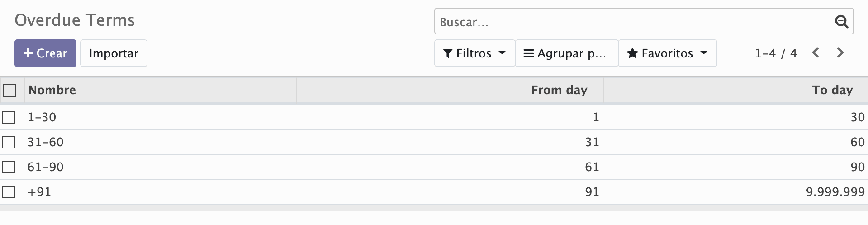868x225 pixels.
Task: Expand the Favoritos dropdown caret
Action: pyautogui.click(x=703, y=53)
